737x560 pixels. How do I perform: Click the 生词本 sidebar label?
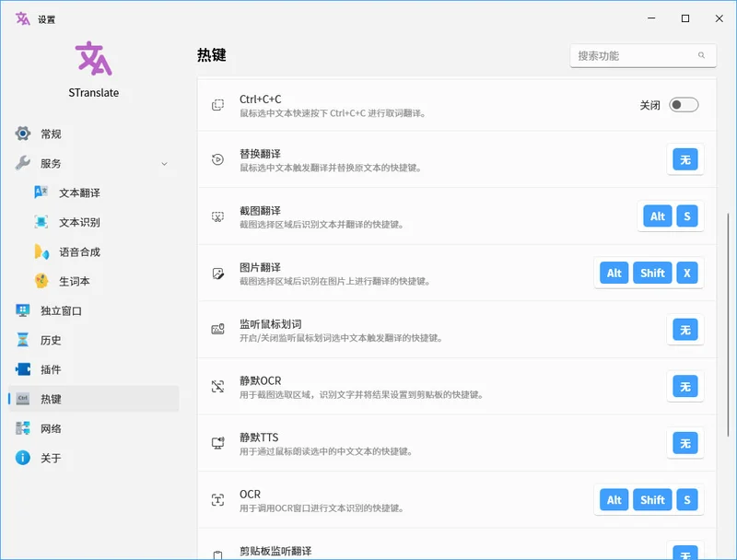[x=75, y=282]
